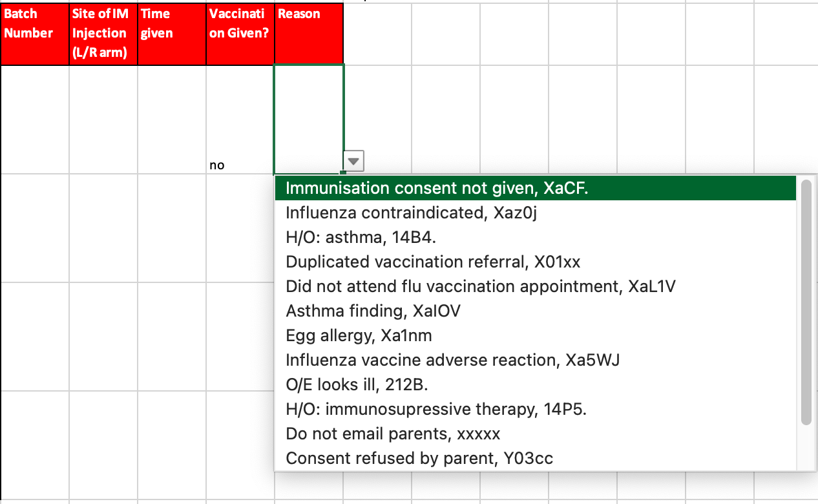
Task: Click the 'Batch Number' header cell
Action: point(34,34)
